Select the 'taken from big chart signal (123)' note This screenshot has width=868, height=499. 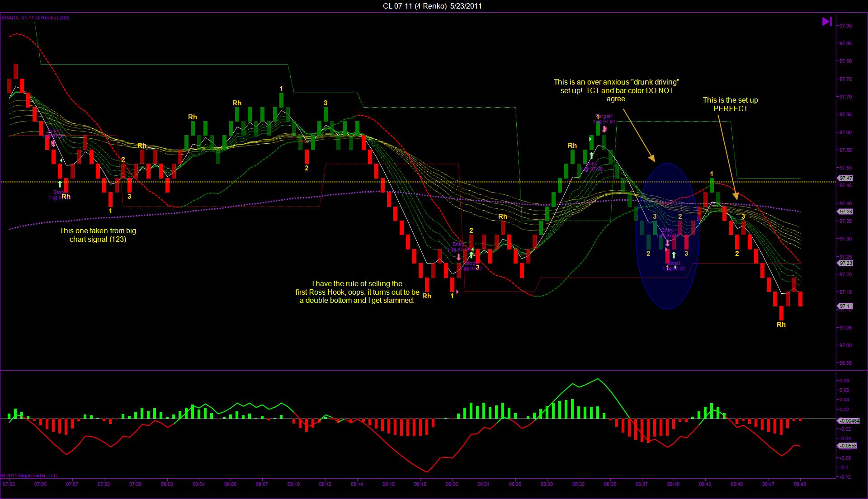[x=98, y=235]
